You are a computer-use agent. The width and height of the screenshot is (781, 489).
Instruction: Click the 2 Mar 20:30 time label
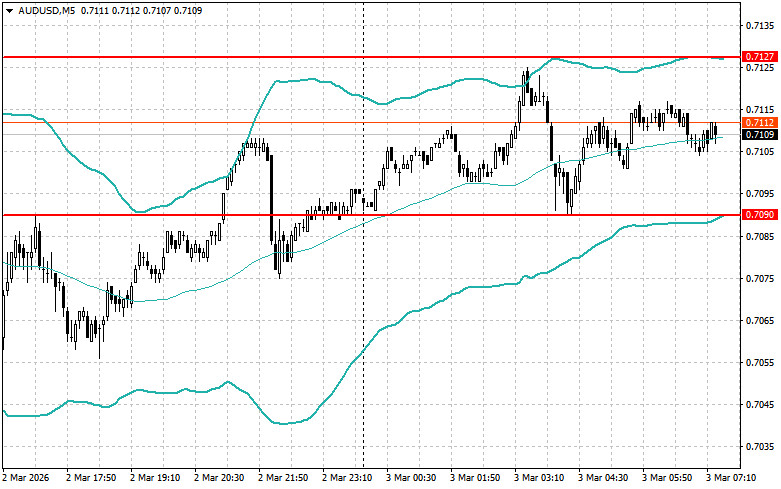(219, 478)
